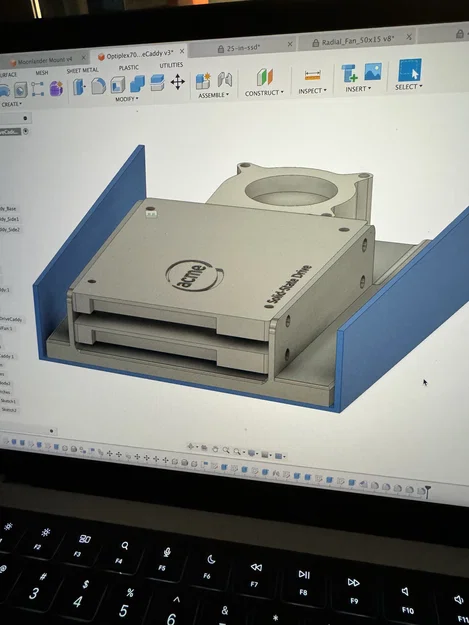Image resolution: width=469 pixels, height=625 pixels.
Task: Click the Select tool icon
Action: 410,70
